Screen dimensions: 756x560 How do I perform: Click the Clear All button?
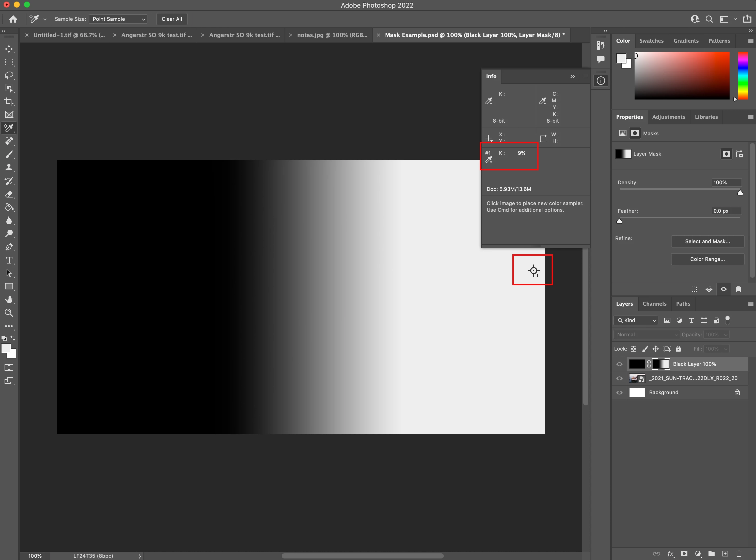click(x=172, y=19)
